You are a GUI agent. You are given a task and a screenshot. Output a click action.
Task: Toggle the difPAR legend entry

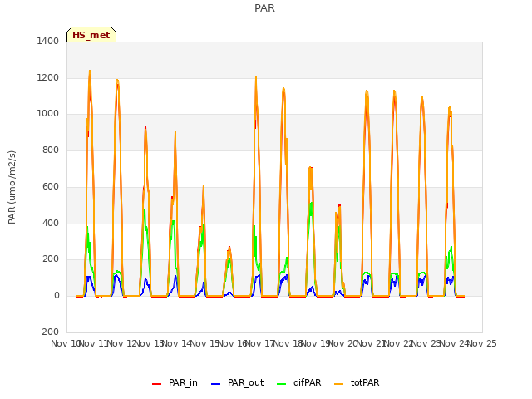299,382
